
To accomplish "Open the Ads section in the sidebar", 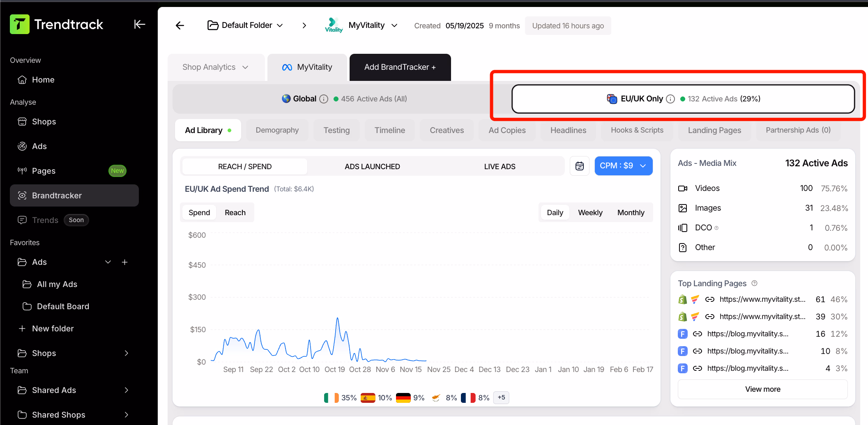I will coord(39,146).
